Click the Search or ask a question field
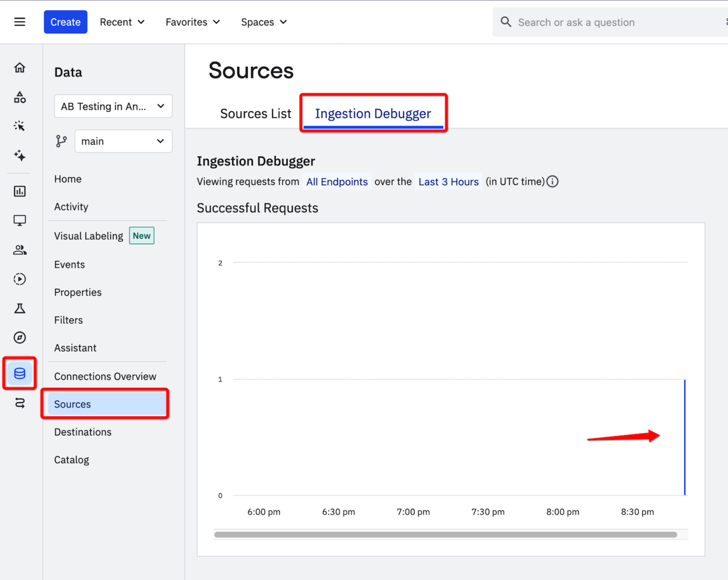Viewport: 728px width, 580px height. coord(608,22)
